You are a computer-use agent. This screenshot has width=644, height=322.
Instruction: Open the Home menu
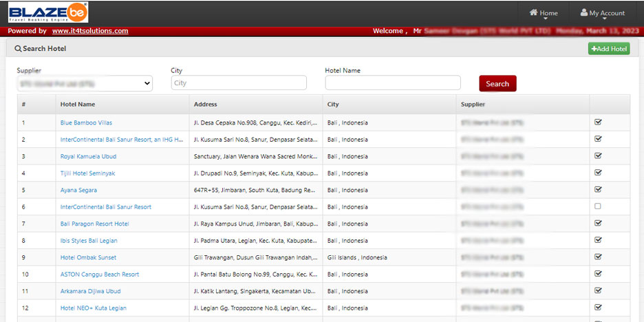(x=544, y=13)
